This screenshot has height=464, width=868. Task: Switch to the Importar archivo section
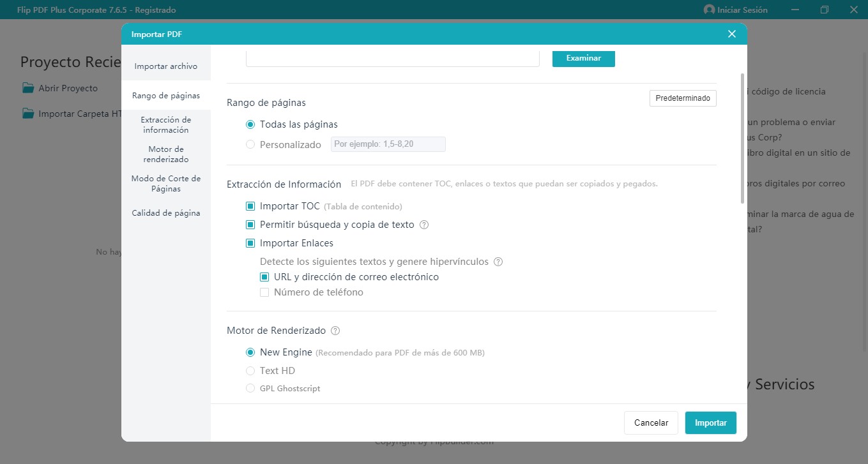click(165, 66)
